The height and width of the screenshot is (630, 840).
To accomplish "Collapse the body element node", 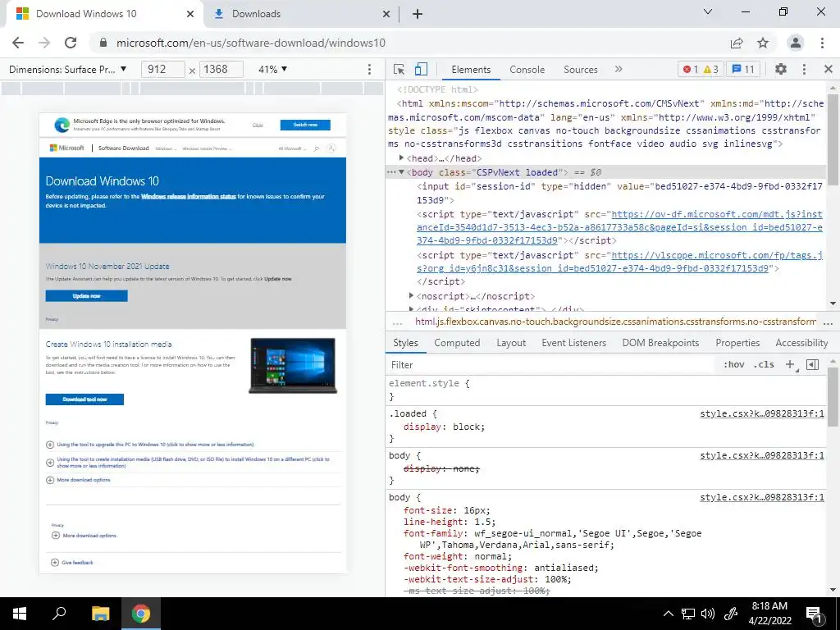I will [x=401, y=172].
